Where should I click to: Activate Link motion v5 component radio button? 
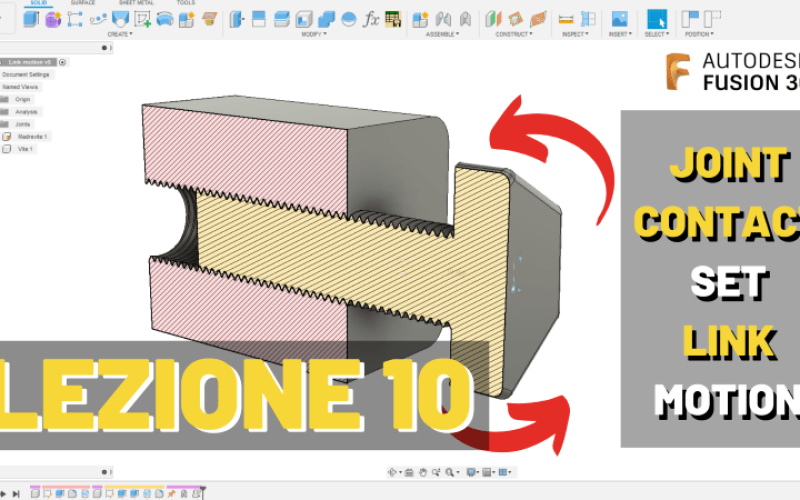click(62, 62)
